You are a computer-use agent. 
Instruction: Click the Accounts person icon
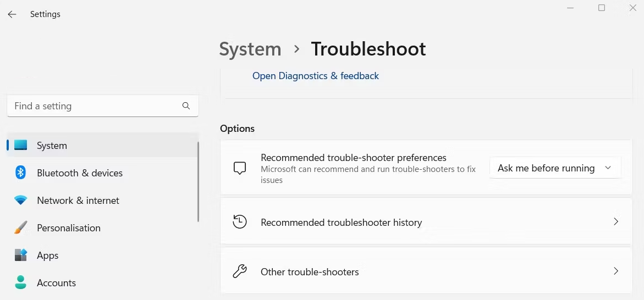click(x=21, y=283)
